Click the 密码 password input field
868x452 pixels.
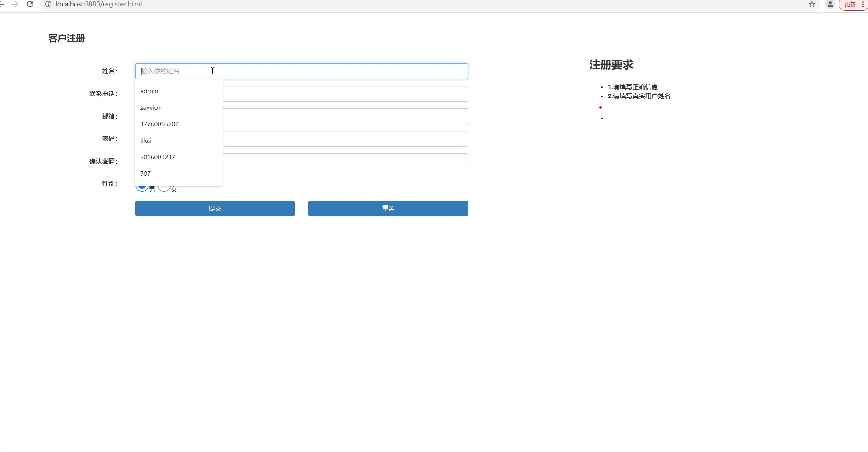(345, 139)
